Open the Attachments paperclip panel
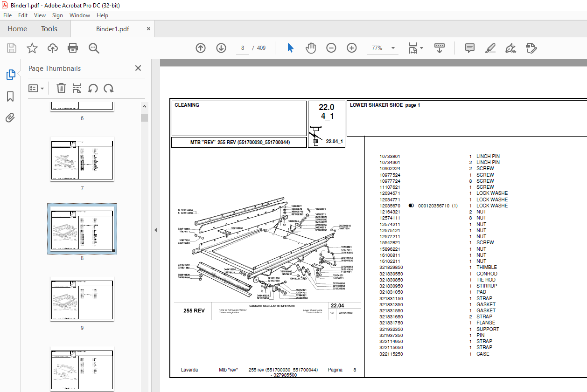 (x=10, y=117)
